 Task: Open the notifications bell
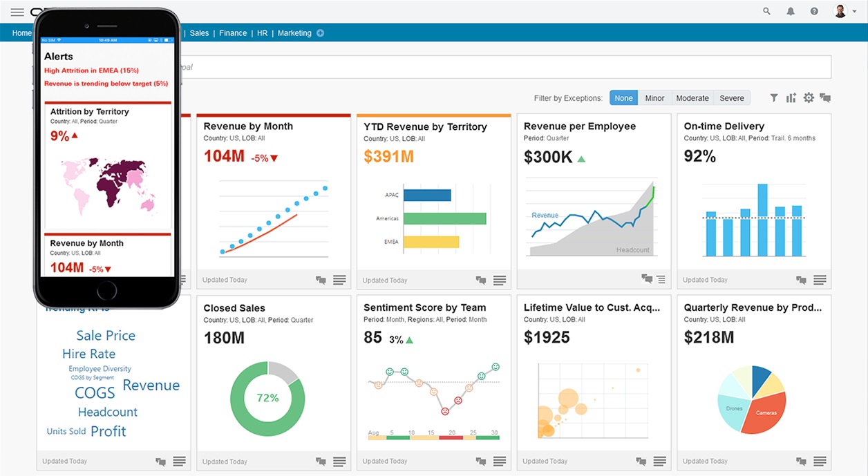pos(791,11)
